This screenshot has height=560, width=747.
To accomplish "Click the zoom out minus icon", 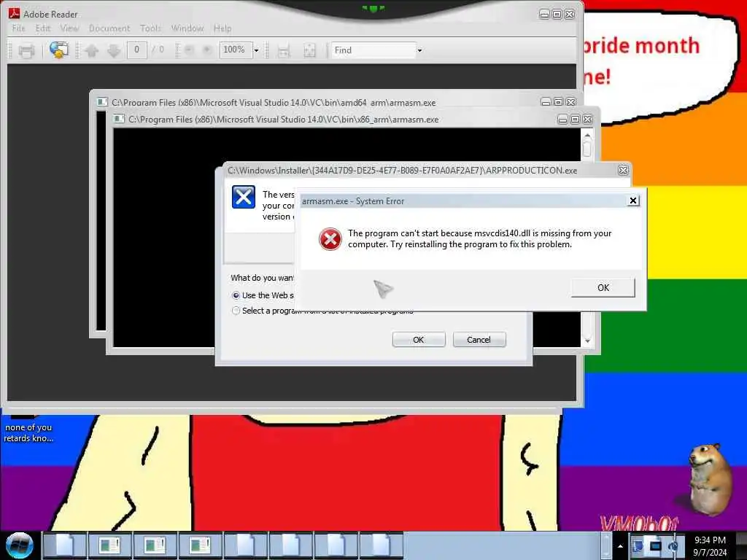I will click(x=189, y=50).
